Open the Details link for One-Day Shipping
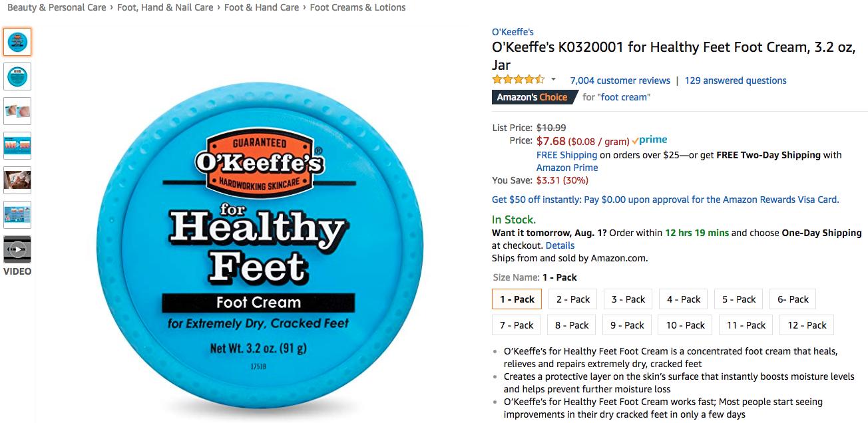This screenshot has height=423, width=868. click(x=560, y=245)
